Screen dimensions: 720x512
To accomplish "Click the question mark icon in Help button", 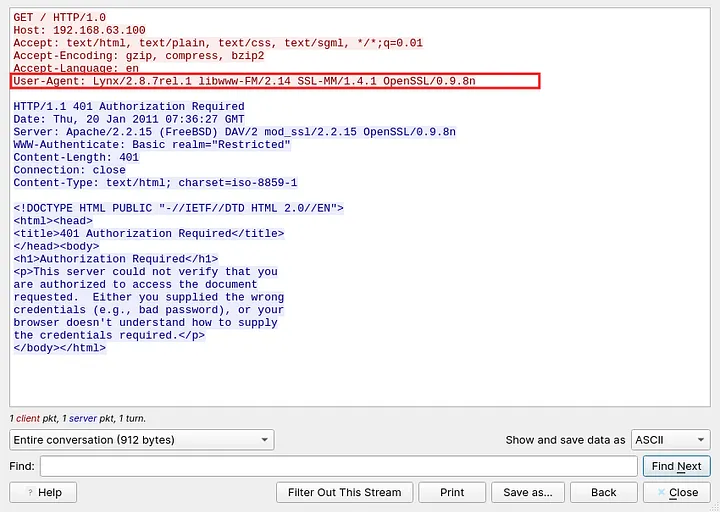I will pos(30,493).
